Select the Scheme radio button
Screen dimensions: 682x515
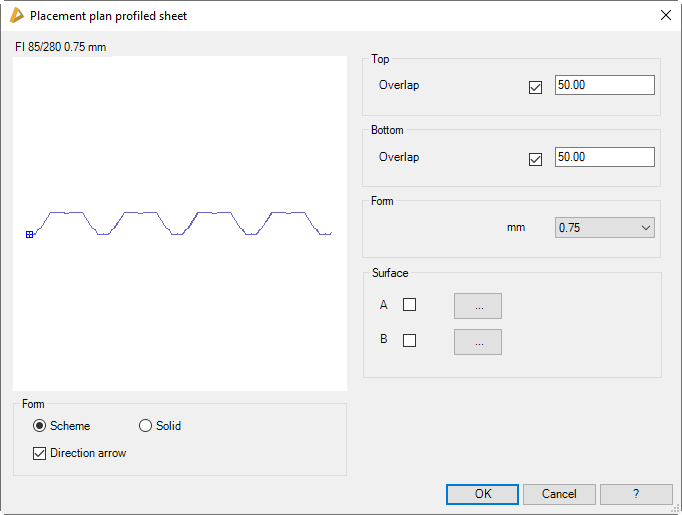[x=40, y=426]
